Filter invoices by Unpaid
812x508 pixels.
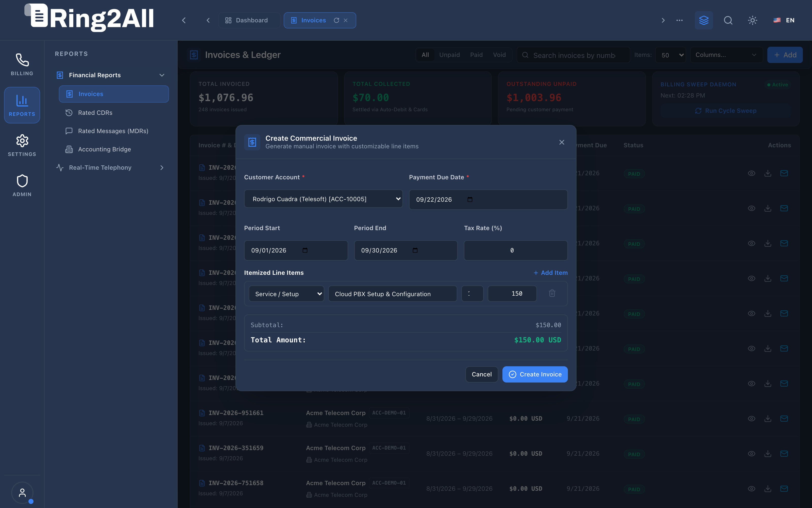449,55
